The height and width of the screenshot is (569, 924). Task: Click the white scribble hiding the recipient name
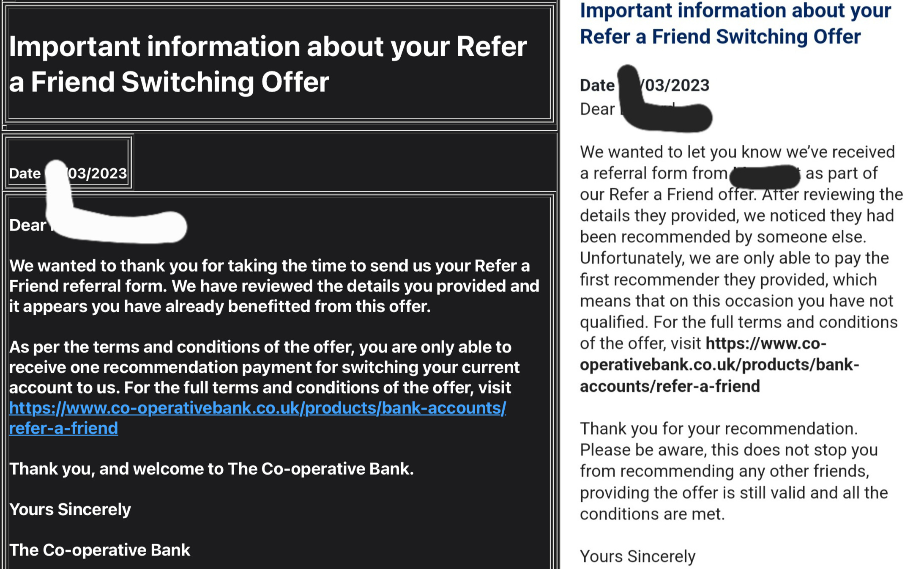[114, 203]
